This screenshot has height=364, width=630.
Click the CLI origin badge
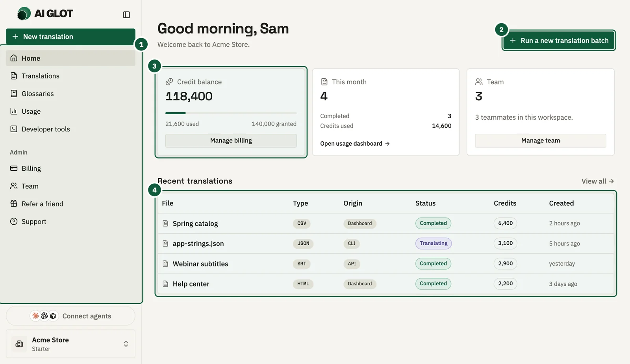pos(352,244)
